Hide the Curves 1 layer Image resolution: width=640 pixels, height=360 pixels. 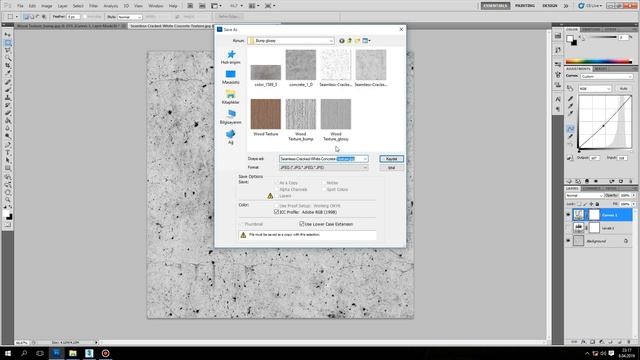[568, 215]
